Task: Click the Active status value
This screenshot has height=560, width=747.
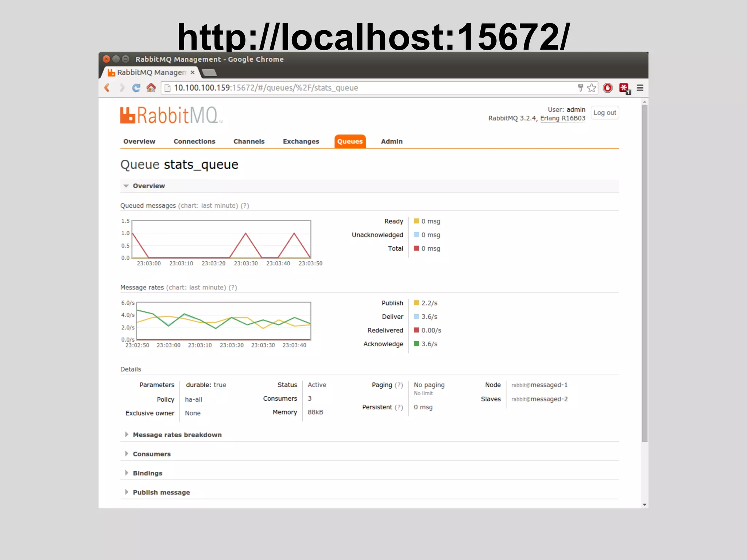Action: point(317,385)
